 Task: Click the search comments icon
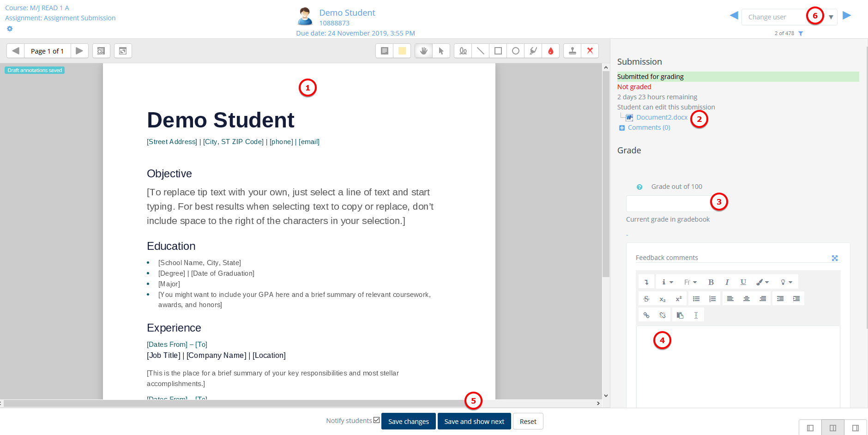[x=101, y=51]
